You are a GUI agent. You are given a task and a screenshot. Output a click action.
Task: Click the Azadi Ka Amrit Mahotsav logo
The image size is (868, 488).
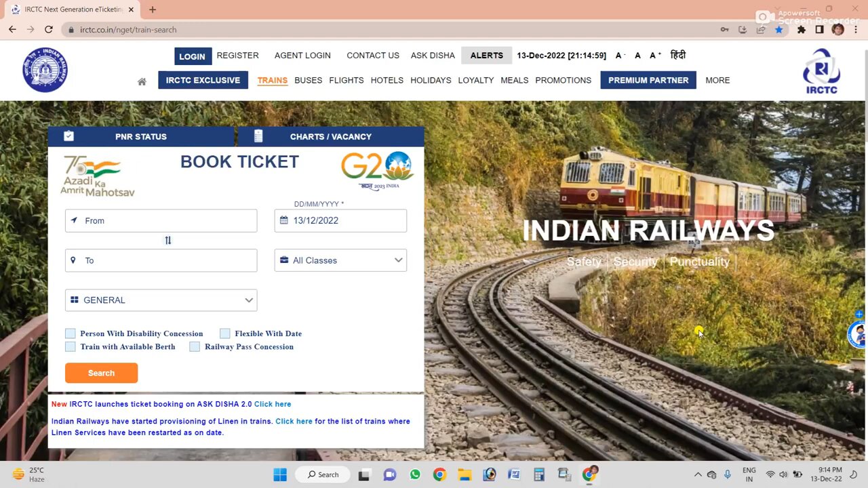click(x=98, y=176)
